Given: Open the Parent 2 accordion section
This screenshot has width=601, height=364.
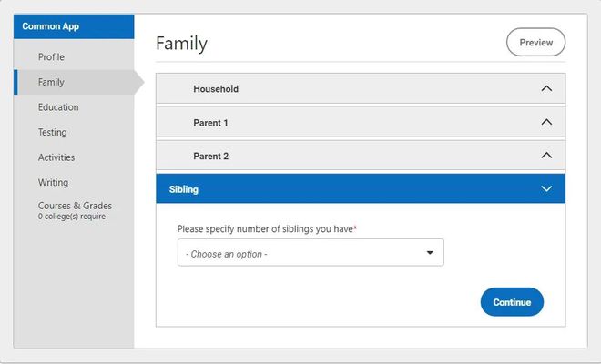Looking at the screenshot, I should point(210,156).
